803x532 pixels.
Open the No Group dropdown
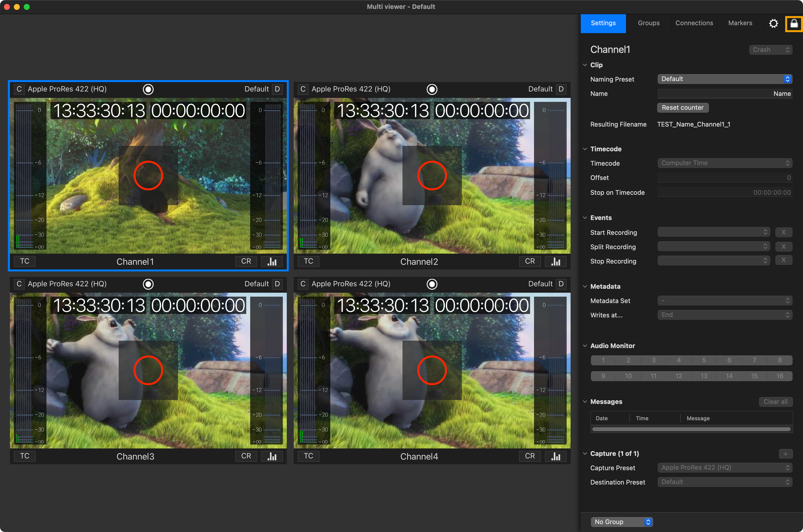pyautogui.click(x=622, y=522)
